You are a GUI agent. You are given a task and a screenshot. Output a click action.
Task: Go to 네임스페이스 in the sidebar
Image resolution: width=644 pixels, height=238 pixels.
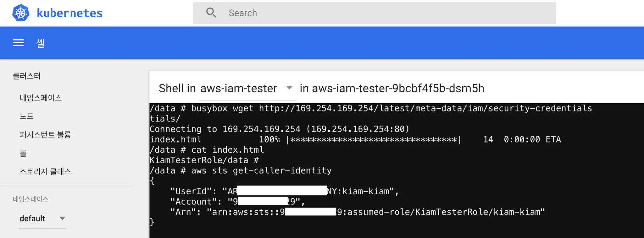click(x=41, y=98)
